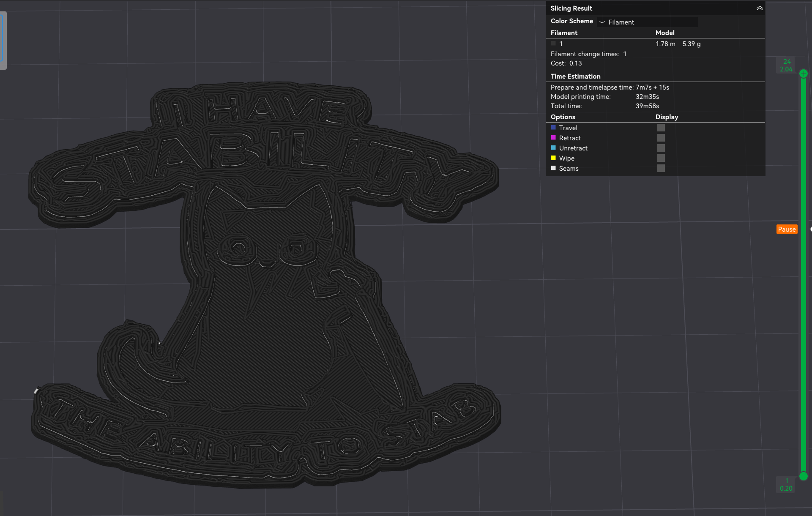Image resolution: width=812 pixels, height=516 pixels.
Task: Enable Retract display checkbox
Action: (661, 138)
